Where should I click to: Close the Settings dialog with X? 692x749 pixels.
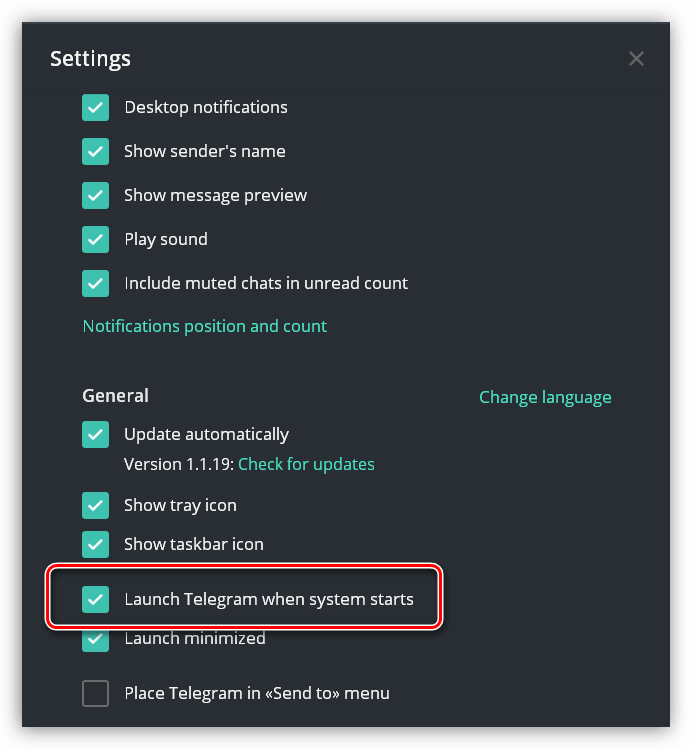coord(636,59)
